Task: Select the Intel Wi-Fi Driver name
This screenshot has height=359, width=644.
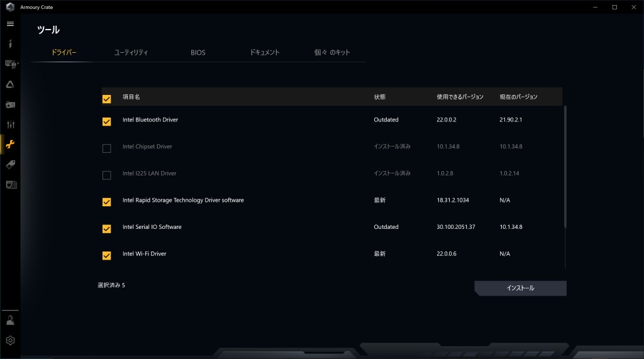Action: point(144,254)
